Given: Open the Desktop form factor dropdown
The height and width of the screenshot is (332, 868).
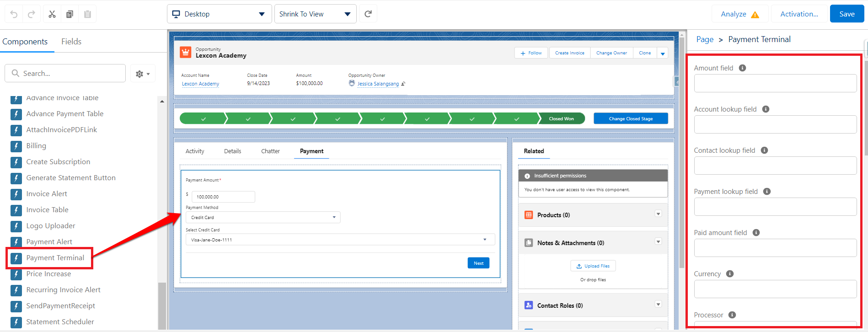Looking at the screenshot, I should tap(219, 14).
